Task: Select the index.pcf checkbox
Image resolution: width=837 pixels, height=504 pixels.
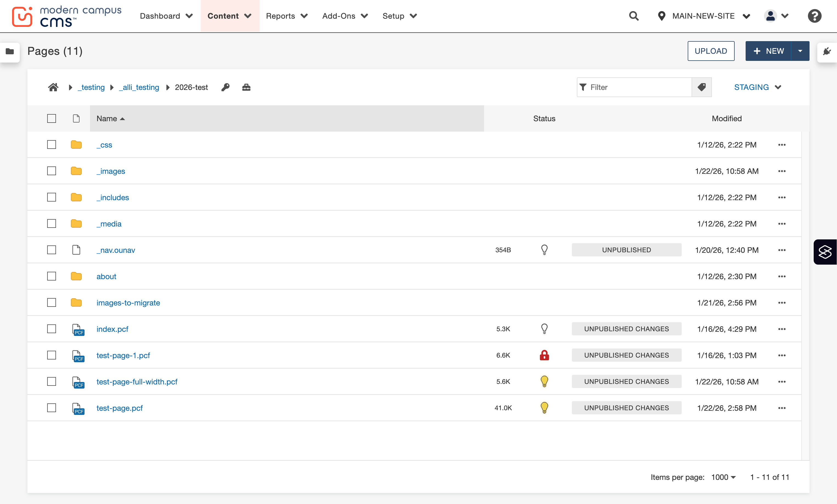Action: [52, 329]
